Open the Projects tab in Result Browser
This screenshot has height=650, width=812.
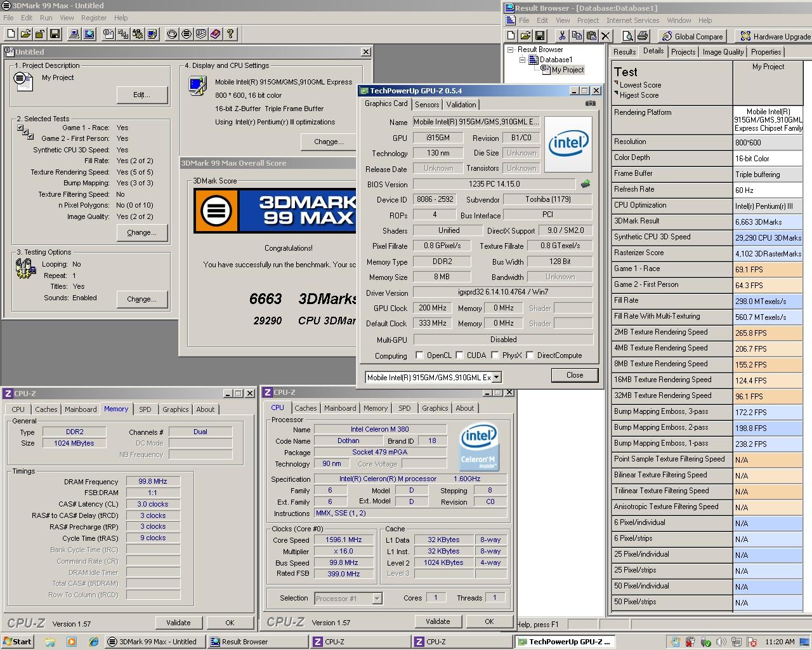tap(683, 52)
